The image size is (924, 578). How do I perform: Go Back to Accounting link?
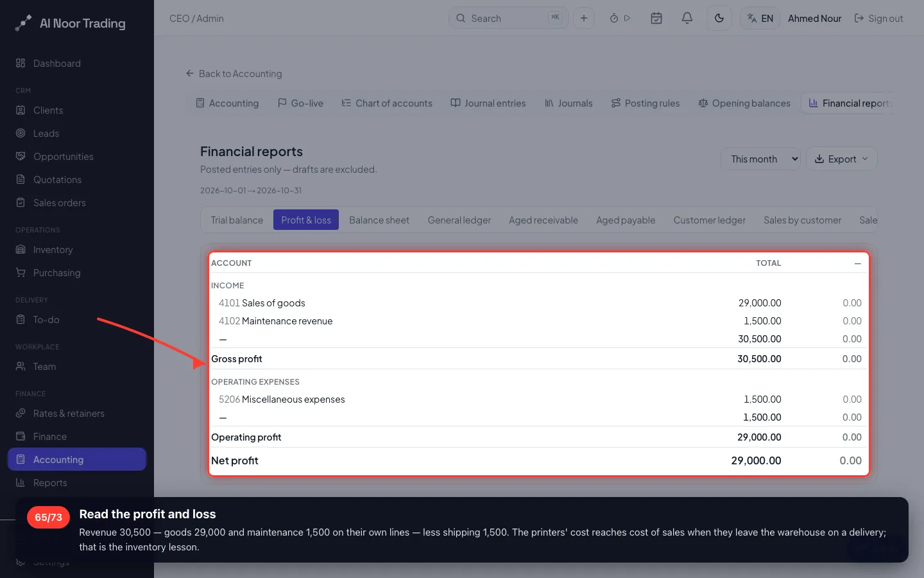[234, 73]
